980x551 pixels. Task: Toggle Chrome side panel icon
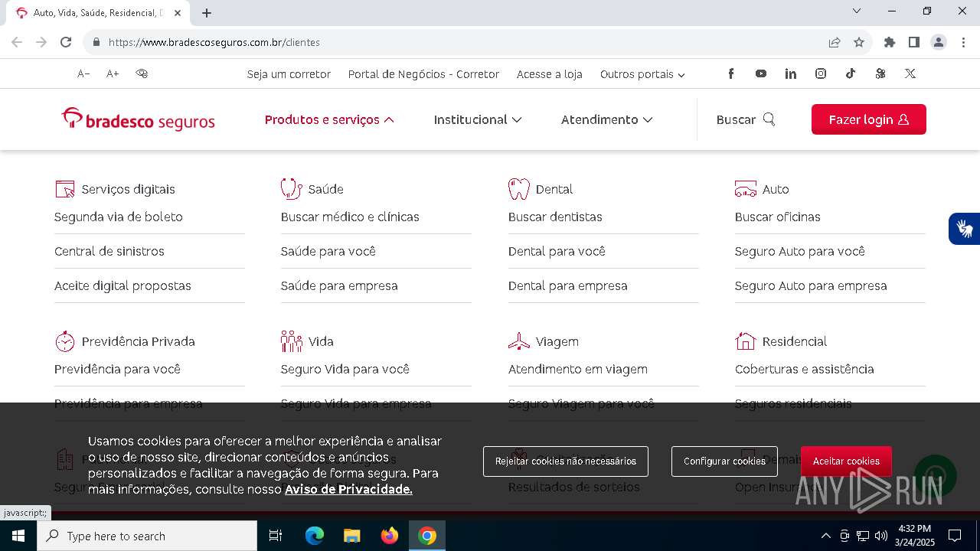[x=914, y=42]
